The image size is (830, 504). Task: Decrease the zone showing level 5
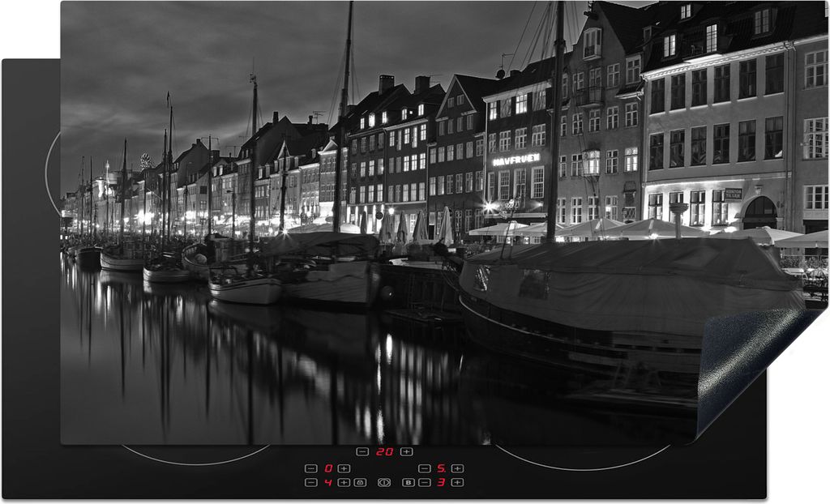point(425,468)
